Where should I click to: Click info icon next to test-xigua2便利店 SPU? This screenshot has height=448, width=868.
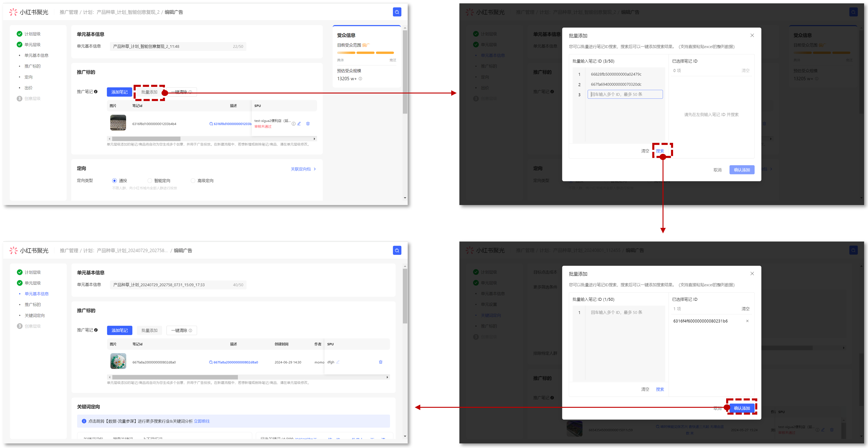294,124
